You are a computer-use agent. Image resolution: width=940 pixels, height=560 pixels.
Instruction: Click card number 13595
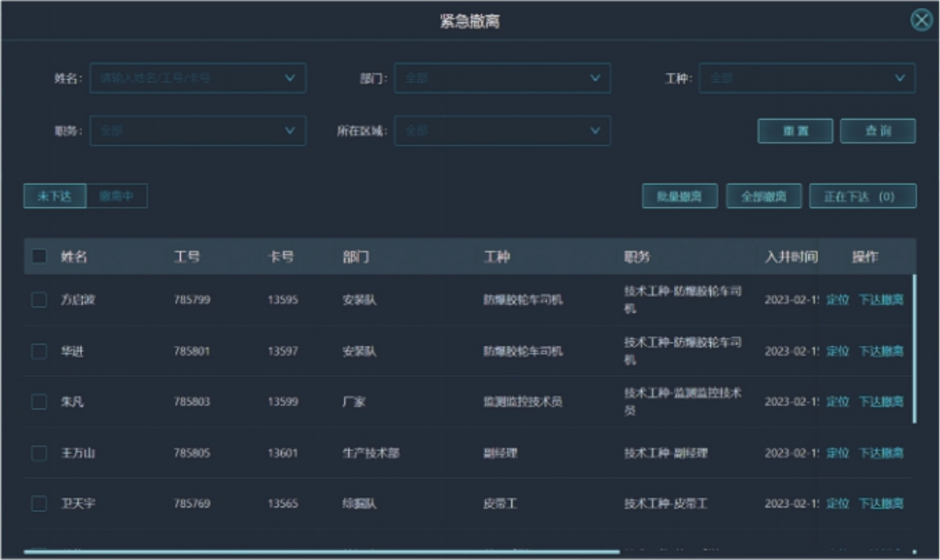coord(282,300)
